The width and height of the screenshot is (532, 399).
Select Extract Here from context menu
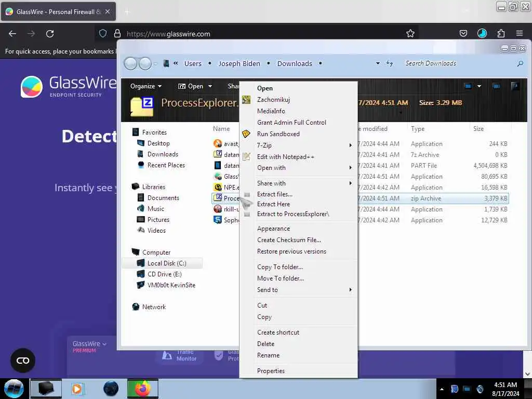tap(273, 204)
